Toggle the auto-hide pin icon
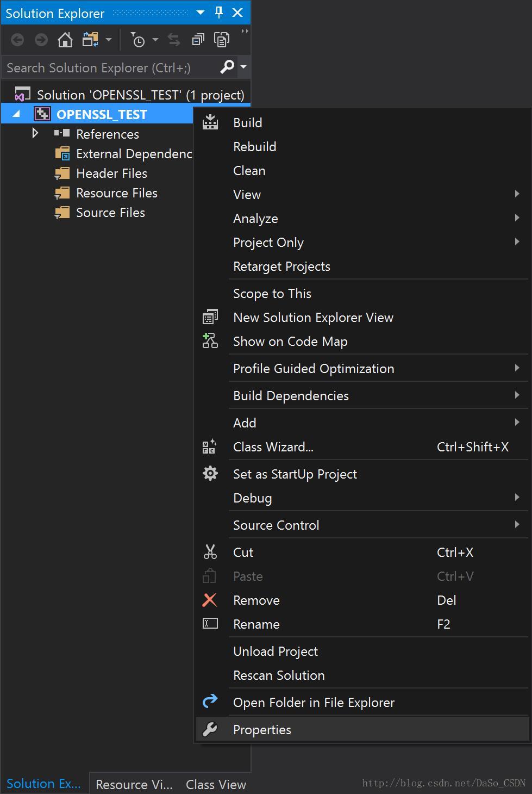This screenshot has width=532, height=794. (x=219, y=13)
